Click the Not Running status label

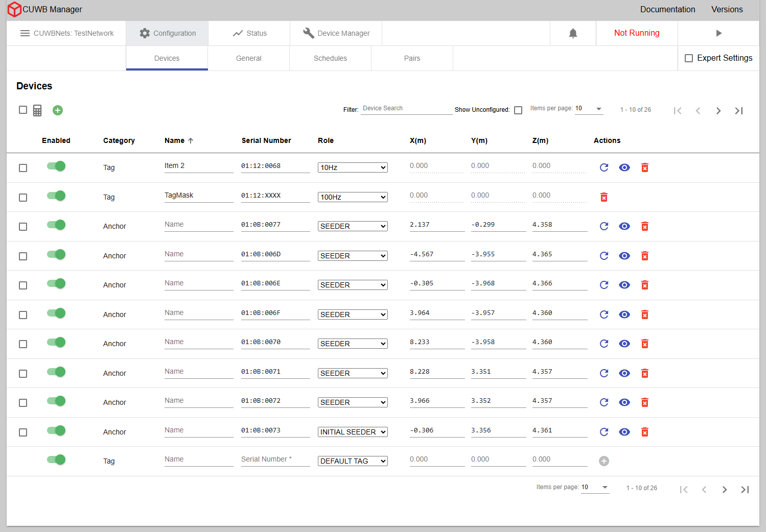coord(637,33)
